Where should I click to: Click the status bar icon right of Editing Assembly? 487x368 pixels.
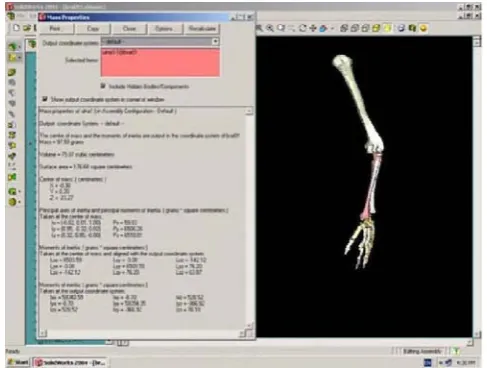456,351
